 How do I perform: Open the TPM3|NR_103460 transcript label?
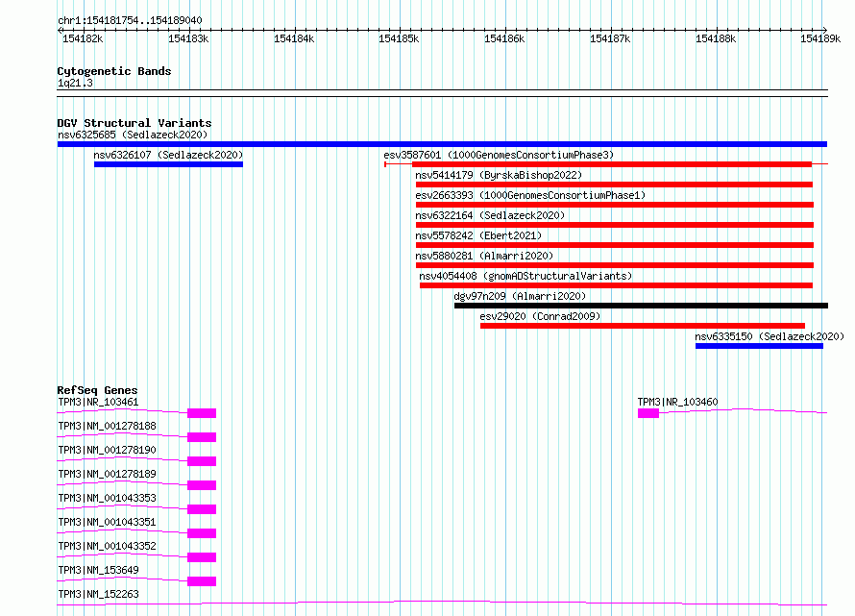tap(678, 402)
